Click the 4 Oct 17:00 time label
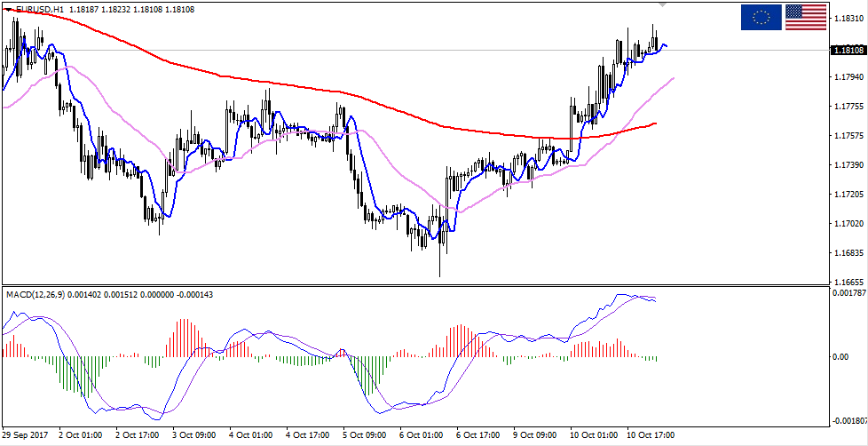The height and width of the screenshot is (446, 868). [x=306, y=435]
